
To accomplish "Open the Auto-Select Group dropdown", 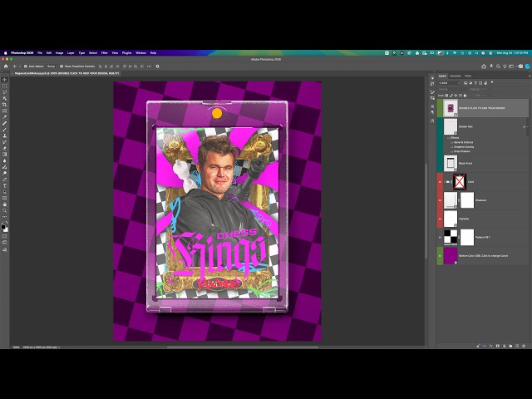I will [x=52, y=66].
